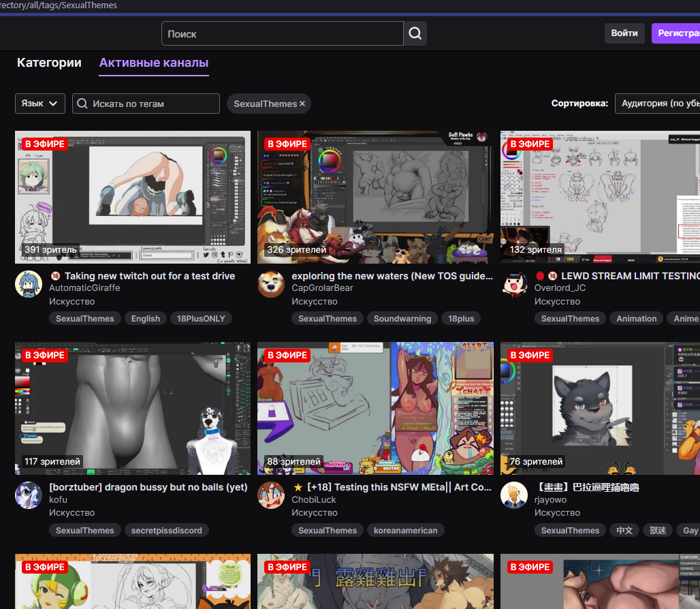Open rjayowo channel avatar
The width and height of the screenshot is (700, 609).
(x=514, y=495)
